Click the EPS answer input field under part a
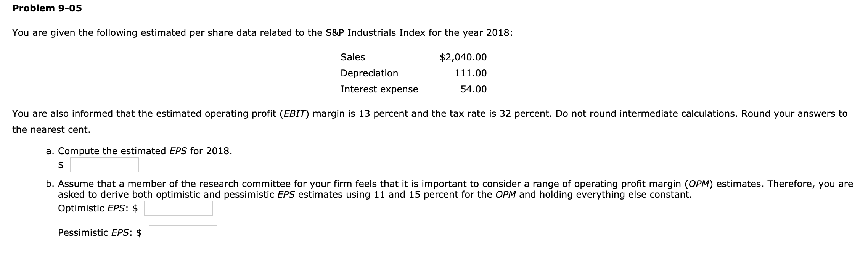The width and height of the screenshot is (868, 274). click(104, 165)
